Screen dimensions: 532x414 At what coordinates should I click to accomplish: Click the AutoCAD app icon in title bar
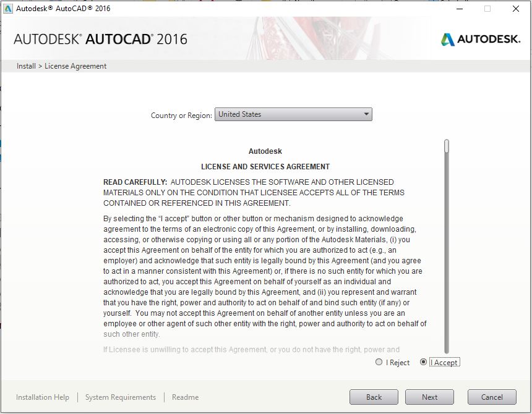click(7, 9)
